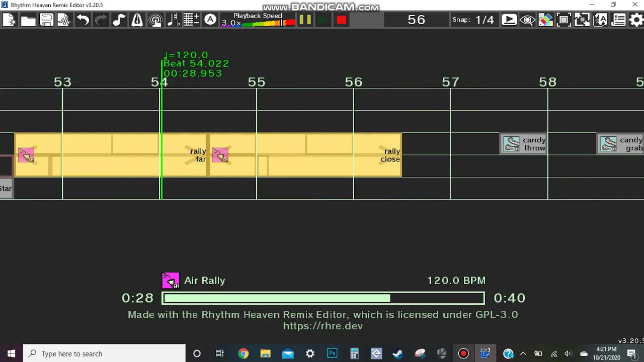The image size is (644, 362).
Task: Open presentation mode with the play-screen icon
Action: [x=509, y=20]
